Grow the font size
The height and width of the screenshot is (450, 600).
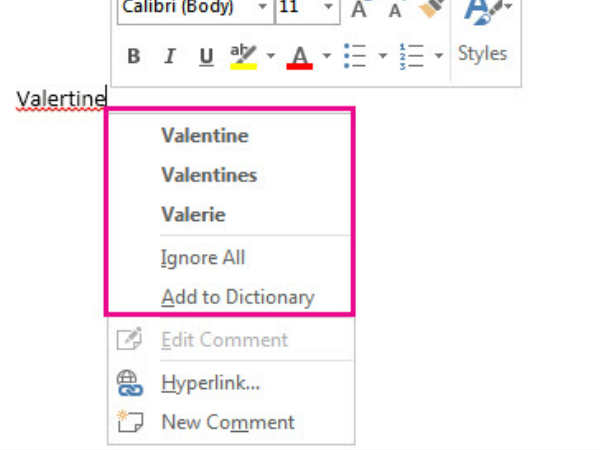(360, 9)
